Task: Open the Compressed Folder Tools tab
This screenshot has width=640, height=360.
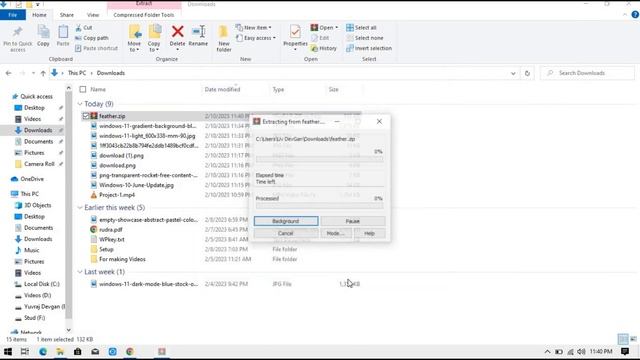Action: click(144, 15)
